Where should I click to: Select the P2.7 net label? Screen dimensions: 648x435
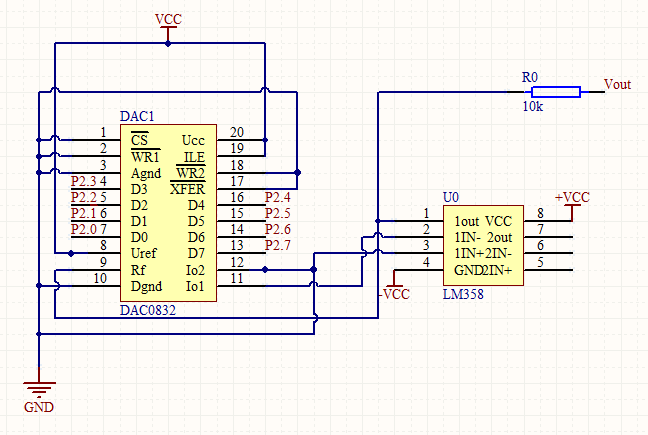pos(278,245)
